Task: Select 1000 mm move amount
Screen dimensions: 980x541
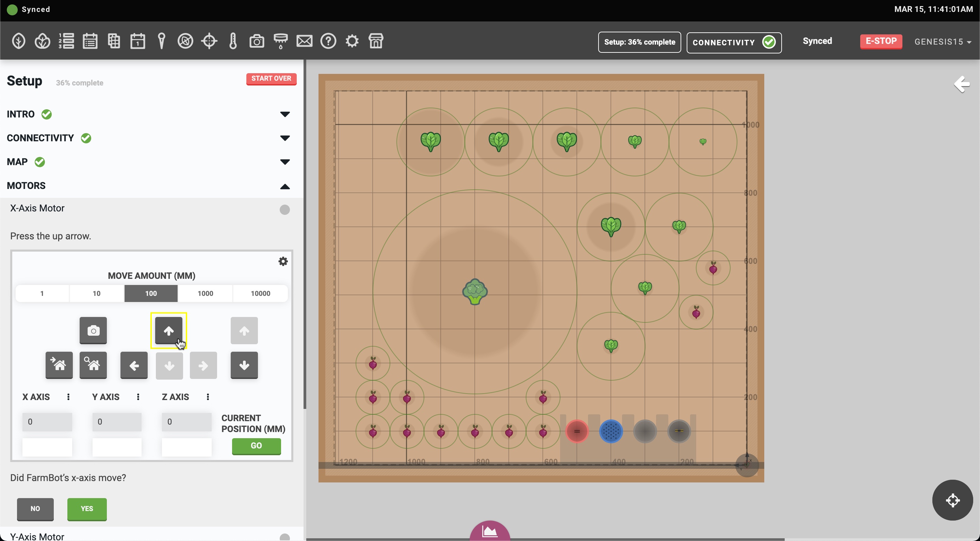Action: tap(206, 293)
